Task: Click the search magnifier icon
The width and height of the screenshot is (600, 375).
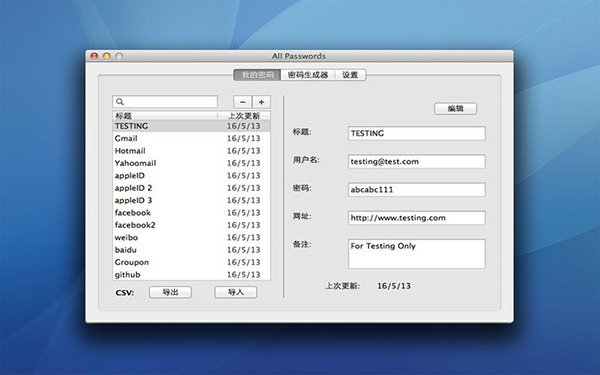Action: click(120, 102)
